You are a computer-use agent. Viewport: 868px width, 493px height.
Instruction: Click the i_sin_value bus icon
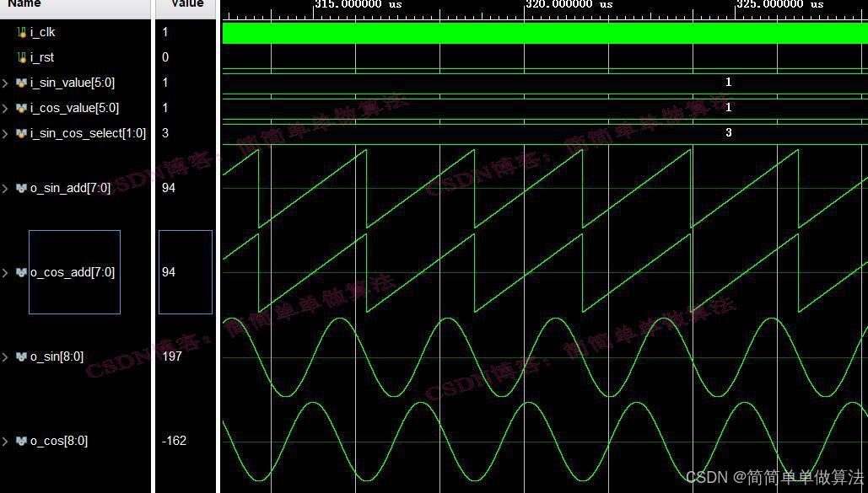[x=22, y=83]
